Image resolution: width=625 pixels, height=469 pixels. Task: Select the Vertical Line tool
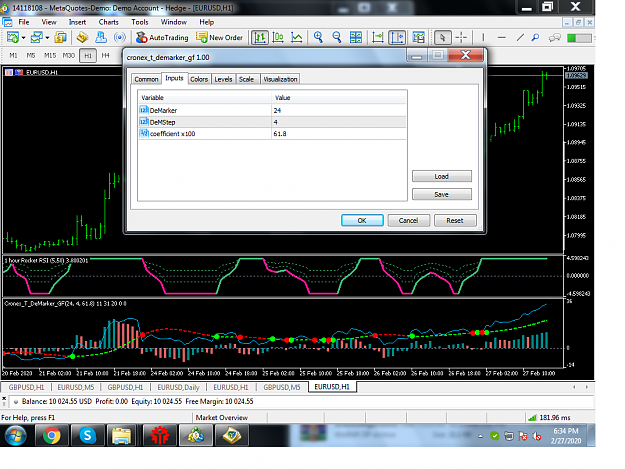click(483, 37)
